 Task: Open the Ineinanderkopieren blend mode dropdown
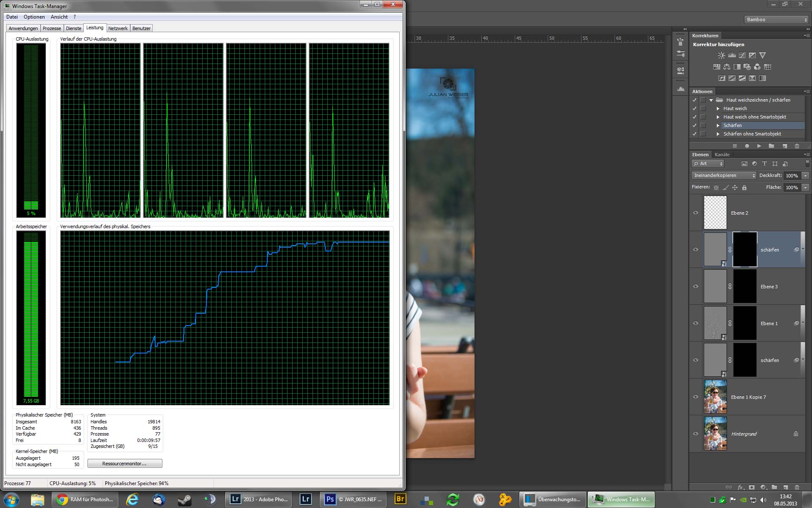click(x=724, y=175)
